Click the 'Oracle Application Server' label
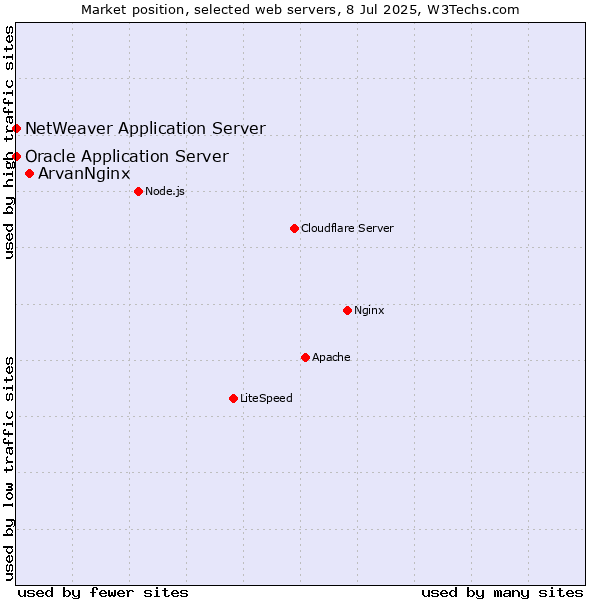 [127, 157]
